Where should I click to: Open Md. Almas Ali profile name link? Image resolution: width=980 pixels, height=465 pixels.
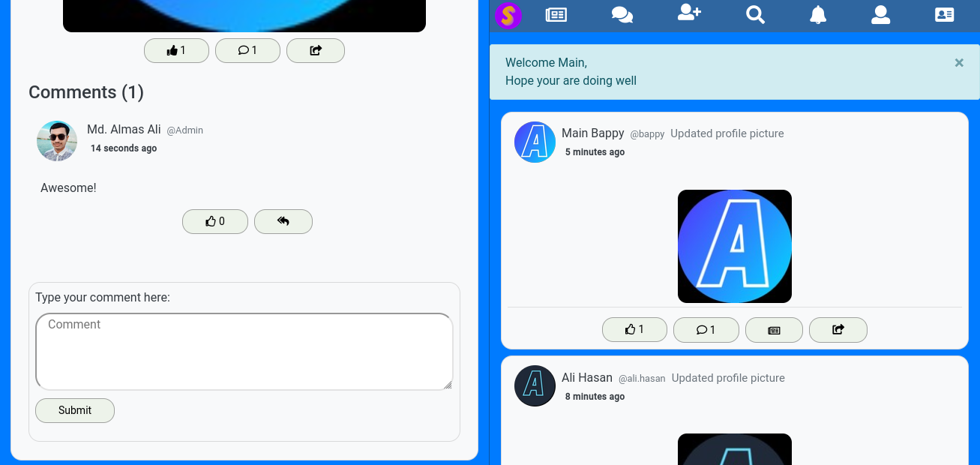coord(124,130)
